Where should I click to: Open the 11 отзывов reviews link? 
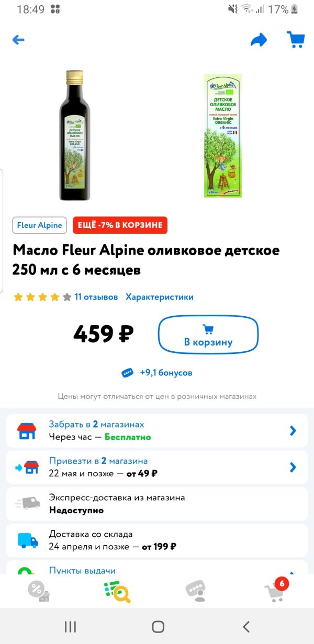coord(96,297)
